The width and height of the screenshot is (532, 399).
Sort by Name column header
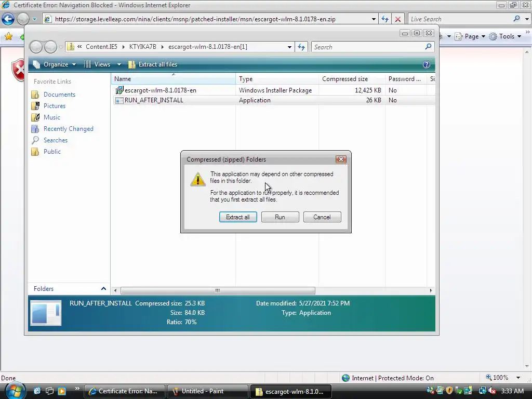(x=174, y=79)
